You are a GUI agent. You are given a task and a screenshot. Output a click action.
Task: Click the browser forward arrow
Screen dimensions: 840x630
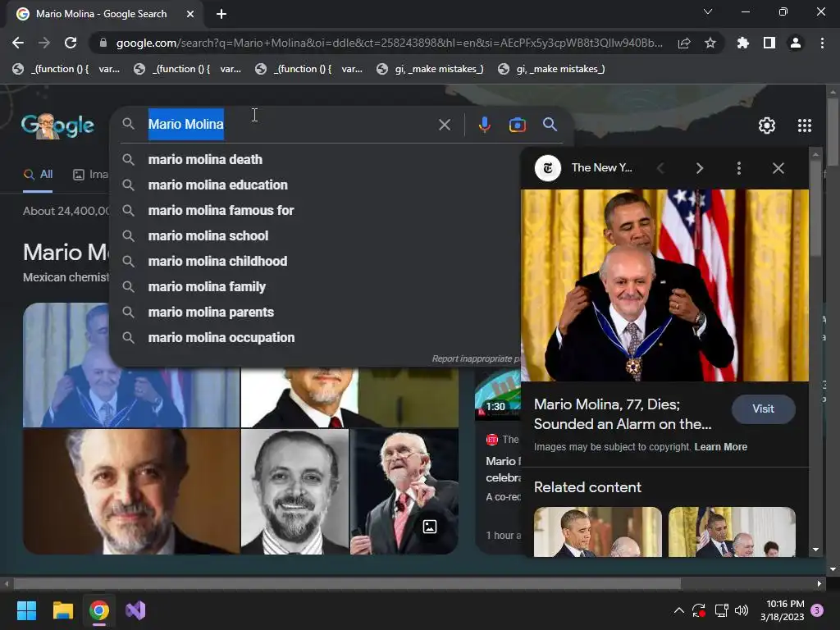[x=44, y=43]
